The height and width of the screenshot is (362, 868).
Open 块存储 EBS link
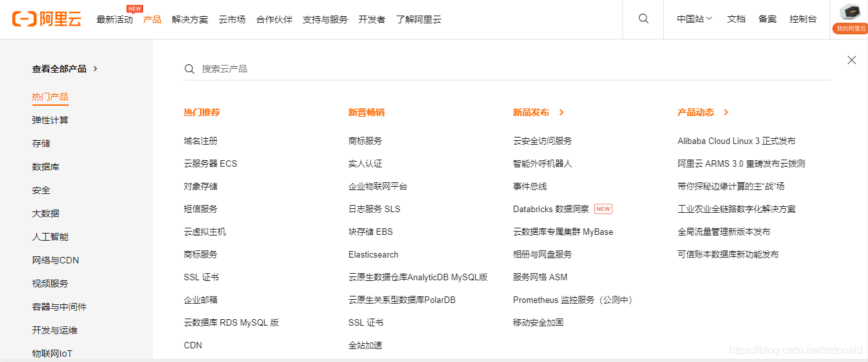coord(371,232)
